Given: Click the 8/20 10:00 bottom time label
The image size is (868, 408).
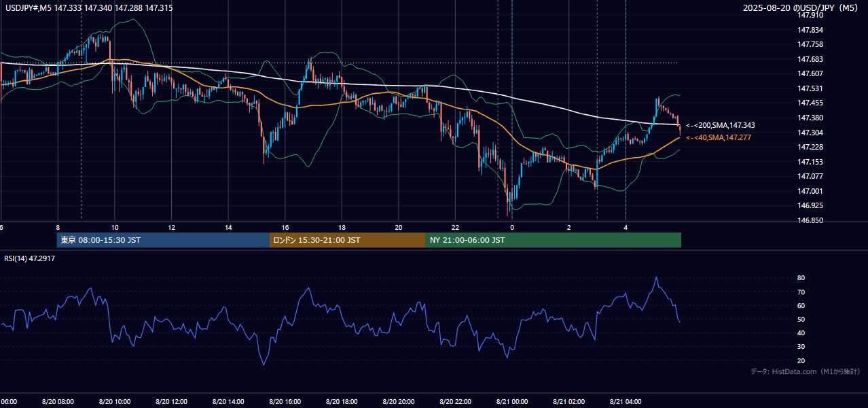Looking at the screenshot, I should [x=115, y=402].
